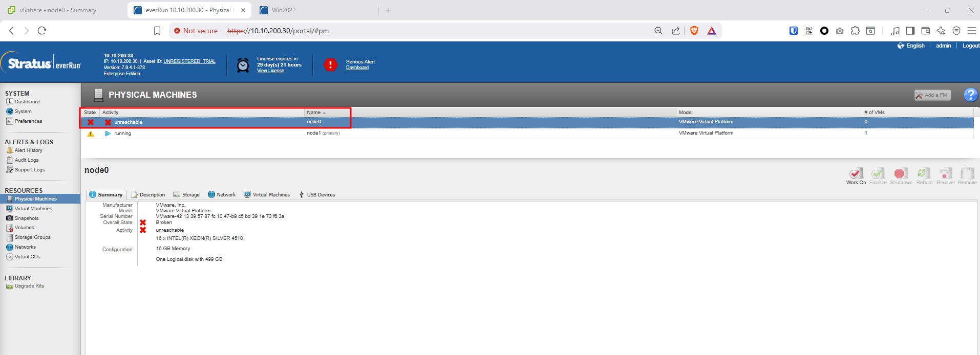The height and width of the screenshot is (355, 980).
Task: Sort machines by Name column header
Action: pyautogui.click(x=314, y=113)
